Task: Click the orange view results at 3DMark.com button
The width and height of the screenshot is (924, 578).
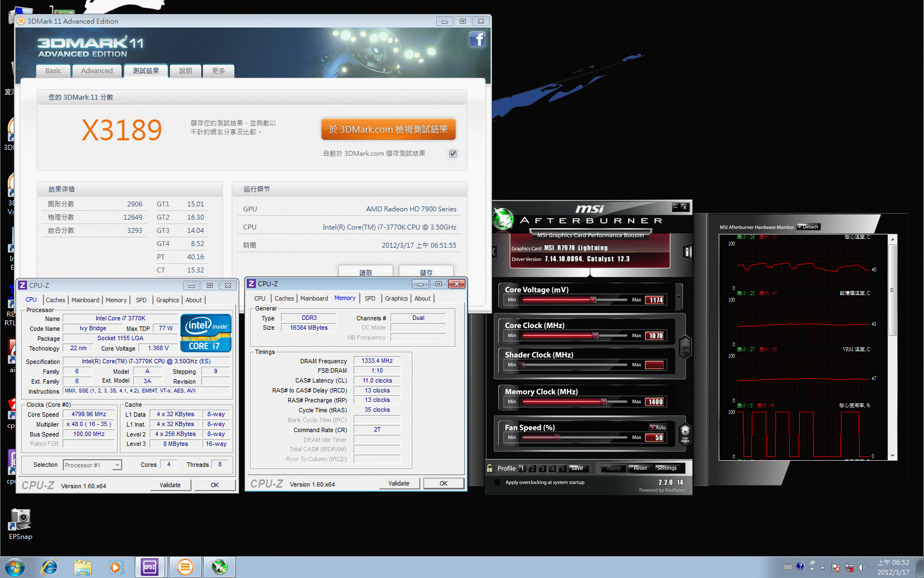Action: 388,129
